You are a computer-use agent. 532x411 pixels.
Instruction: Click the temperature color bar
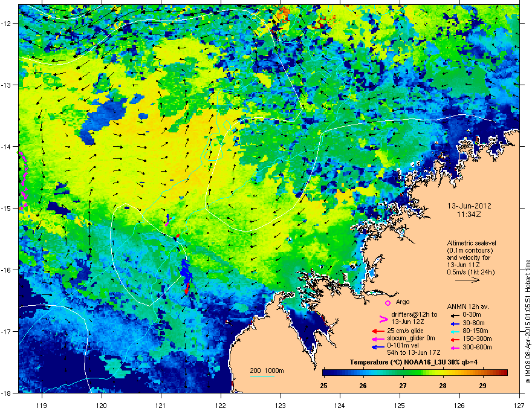coord(415,372)
